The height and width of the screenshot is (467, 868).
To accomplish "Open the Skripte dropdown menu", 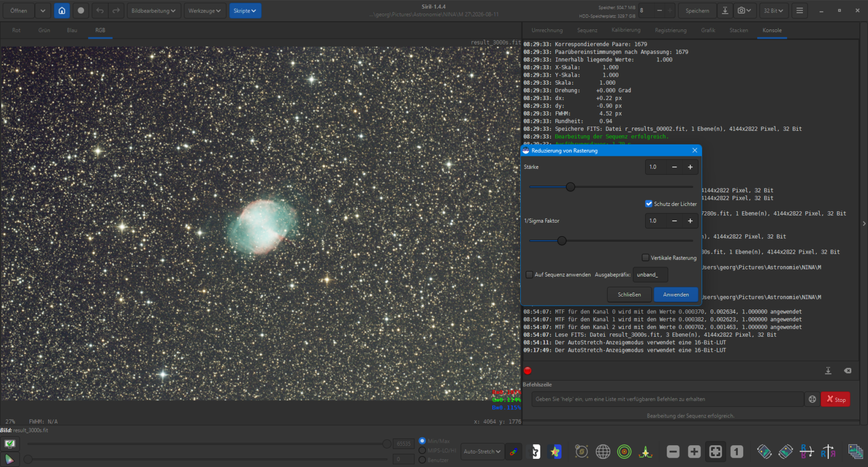I will coord(245,11).
